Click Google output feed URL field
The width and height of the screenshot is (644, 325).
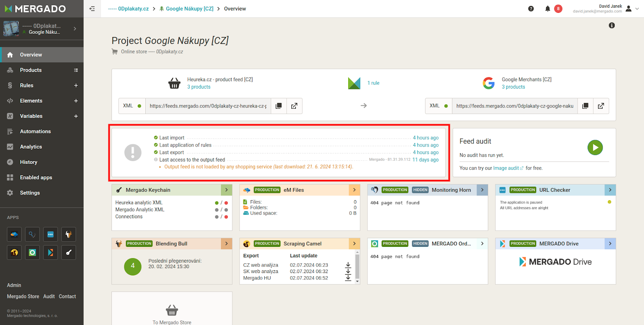515,106
